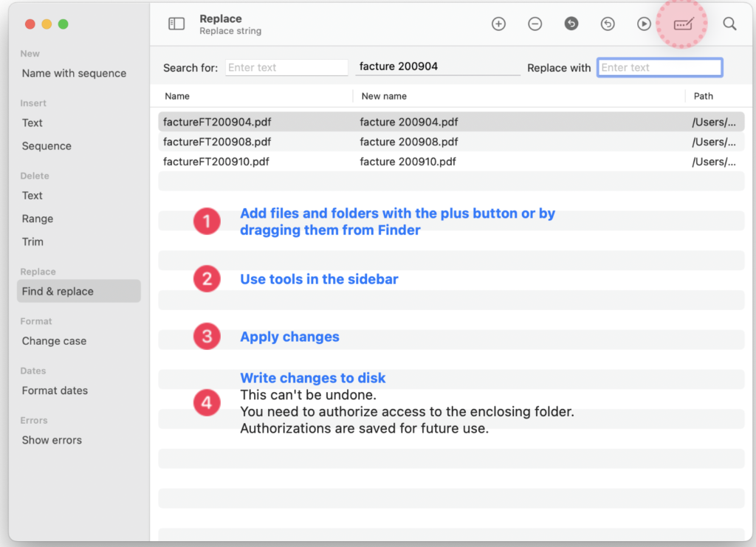Click the outlined revert arrow icon
This screenshot has width=756, height=547.
[608, 24]
